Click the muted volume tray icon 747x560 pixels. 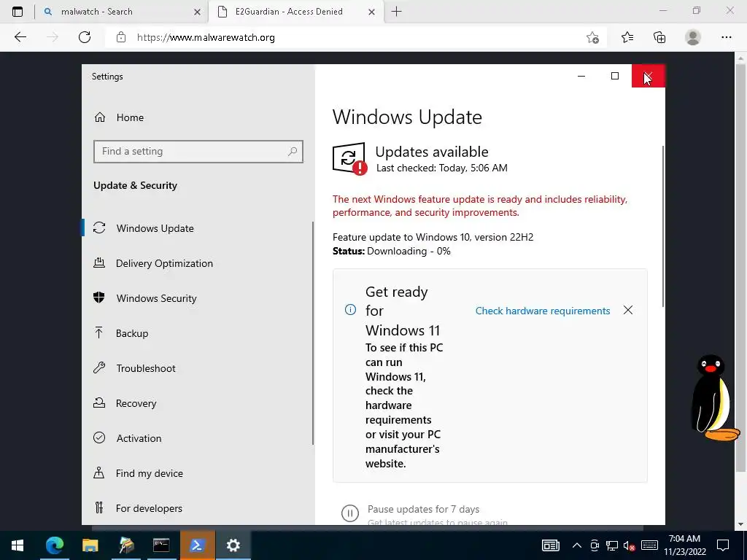click(x=630, y=545)
